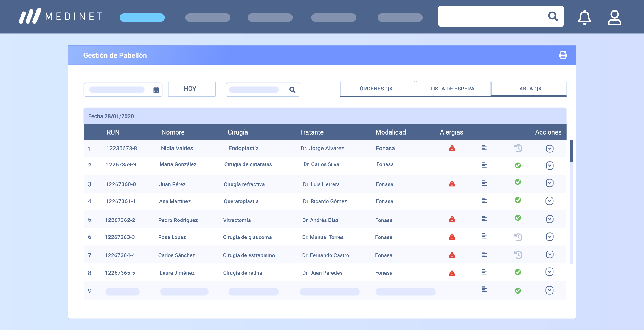Open the user profile icon

(x=614, y=18)
